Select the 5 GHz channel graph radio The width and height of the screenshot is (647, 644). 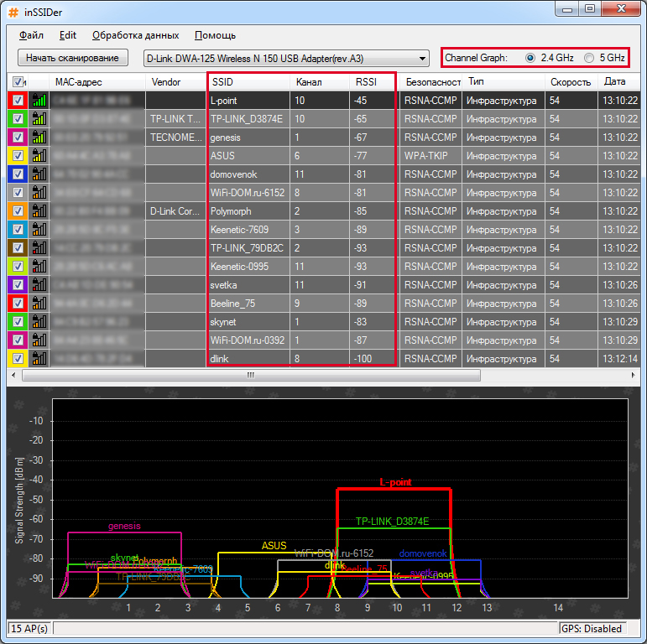589,58
